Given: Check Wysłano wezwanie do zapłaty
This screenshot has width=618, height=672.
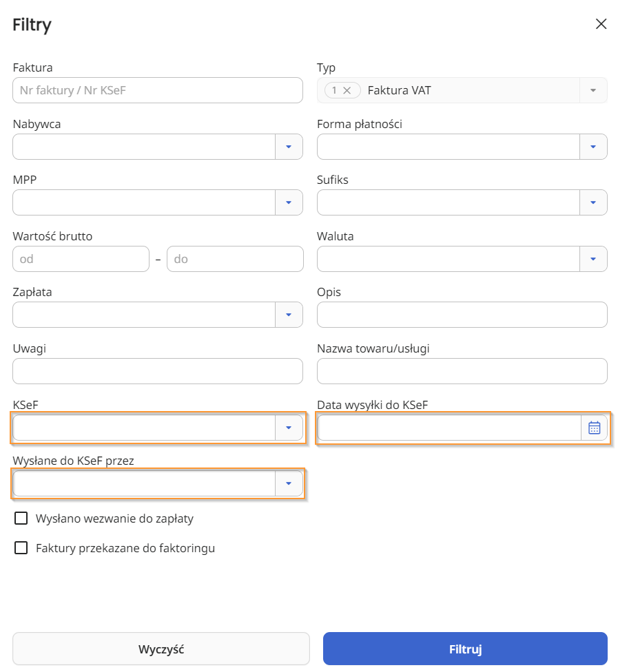Looking at the screenshot, I should point(21,518).
